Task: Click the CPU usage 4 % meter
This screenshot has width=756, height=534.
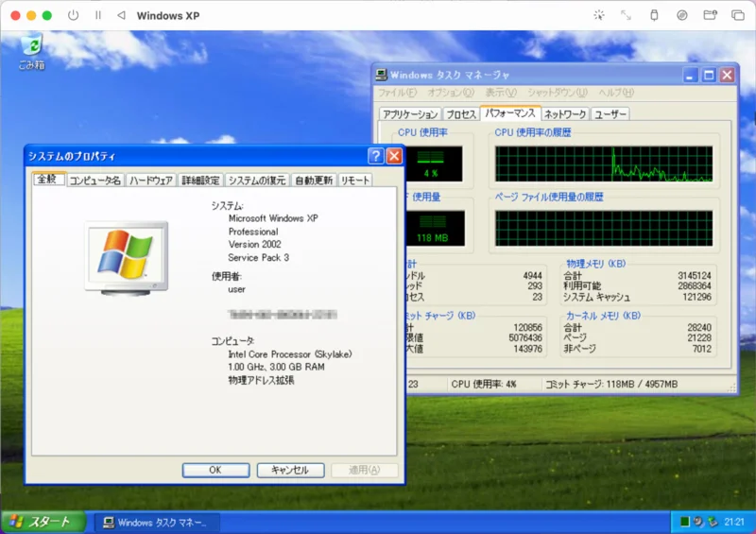Action: pyautogui.click(x=434, y=164)
